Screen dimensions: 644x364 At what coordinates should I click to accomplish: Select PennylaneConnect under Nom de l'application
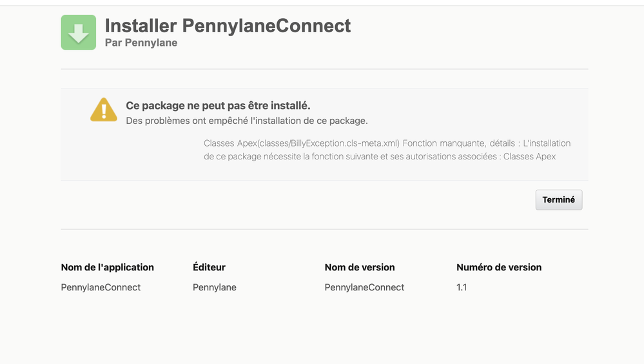pyautogui.click(x=101, y=287)
